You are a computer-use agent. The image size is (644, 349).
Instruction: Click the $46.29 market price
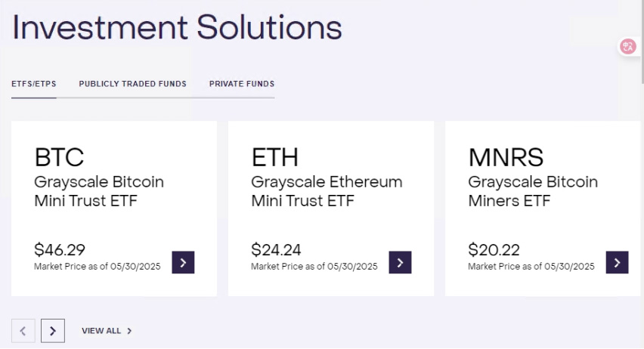pyautogui.click(x=60, y=249)
